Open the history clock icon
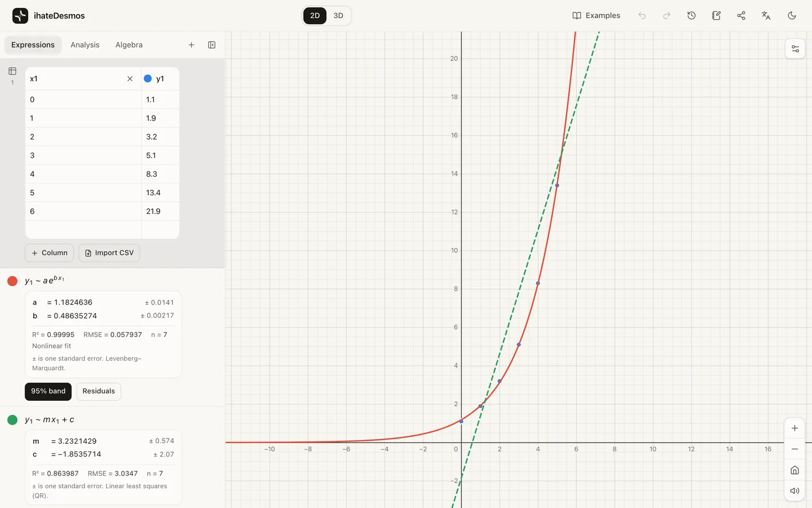 coord(691,16)
